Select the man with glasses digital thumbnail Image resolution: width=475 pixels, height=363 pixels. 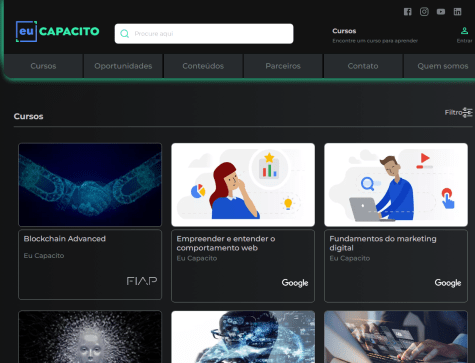[x=243, y=337]
